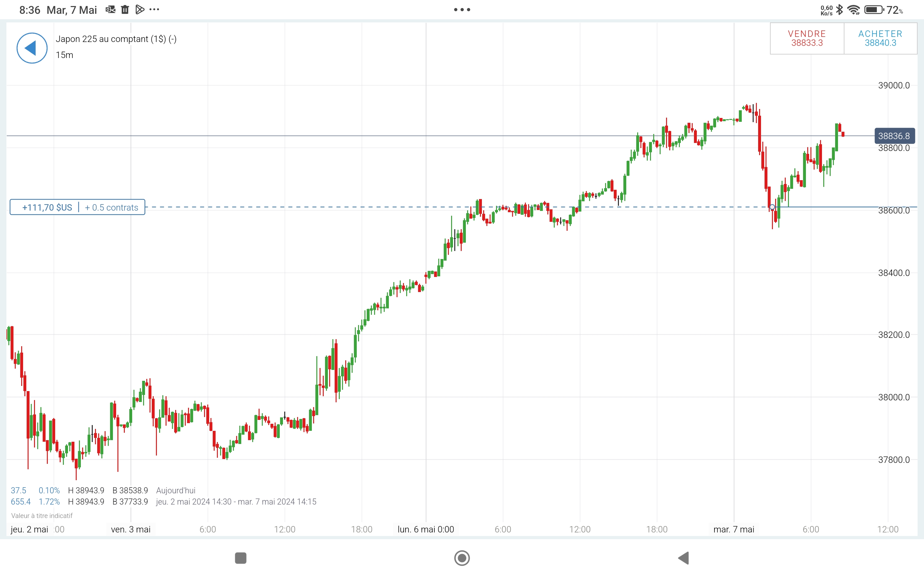924x577 pixels.
Task: Tap the play store notification icon
Action: point(140,10)
